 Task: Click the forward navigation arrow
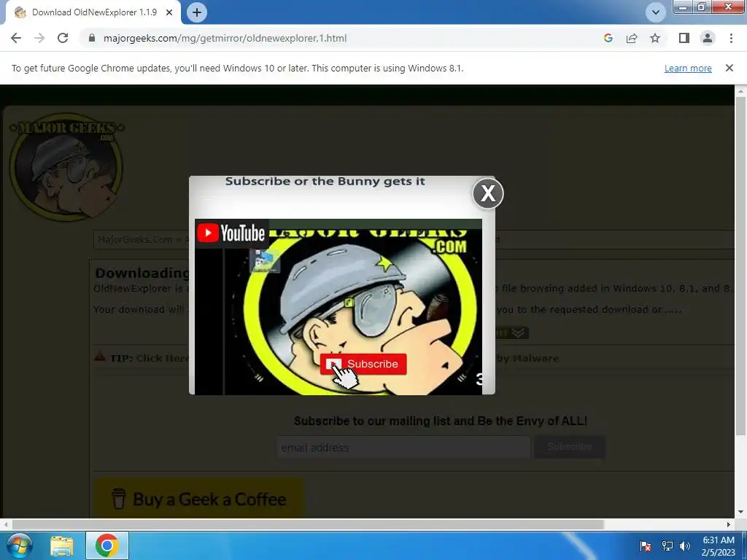tap(39, 38)
